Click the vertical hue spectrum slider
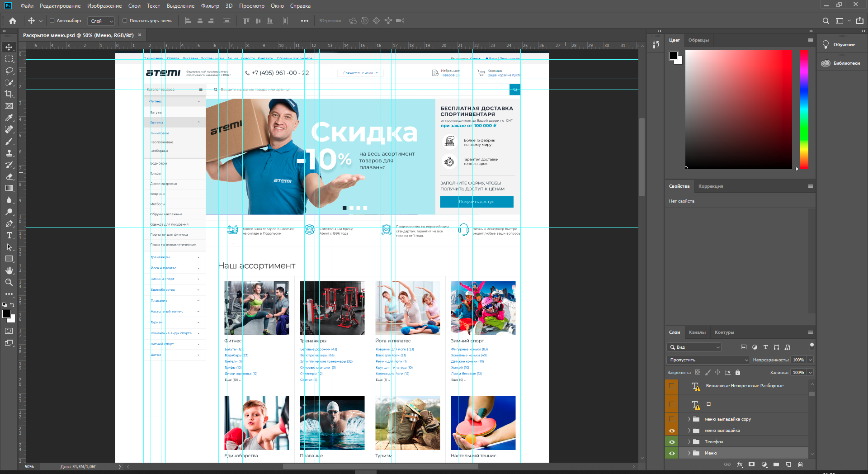The width and height of the screenshot is (868, 474). 804,109
